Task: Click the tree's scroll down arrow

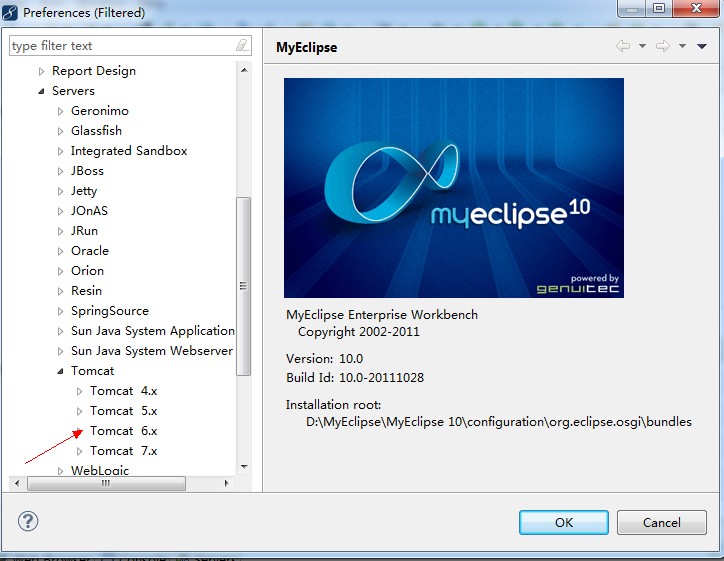Action: [x=244, y=467]
